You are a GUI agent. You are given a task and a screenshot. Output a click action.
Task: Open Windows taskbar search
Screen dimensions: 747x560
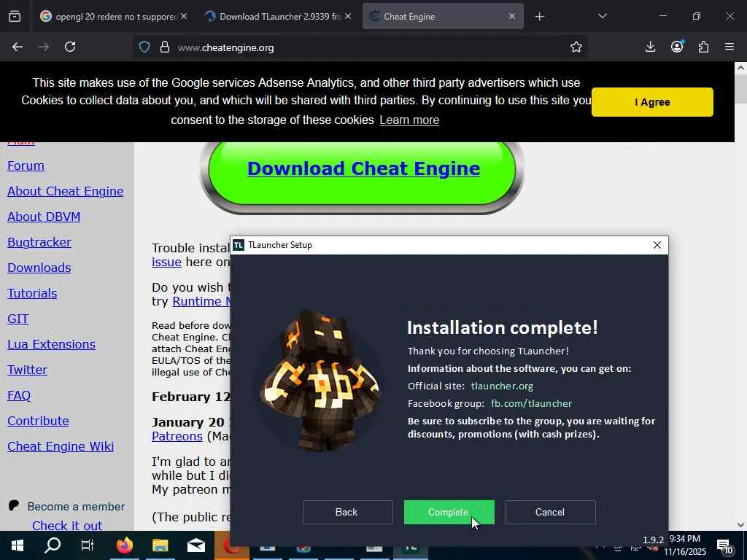click(x=53, y=545)
